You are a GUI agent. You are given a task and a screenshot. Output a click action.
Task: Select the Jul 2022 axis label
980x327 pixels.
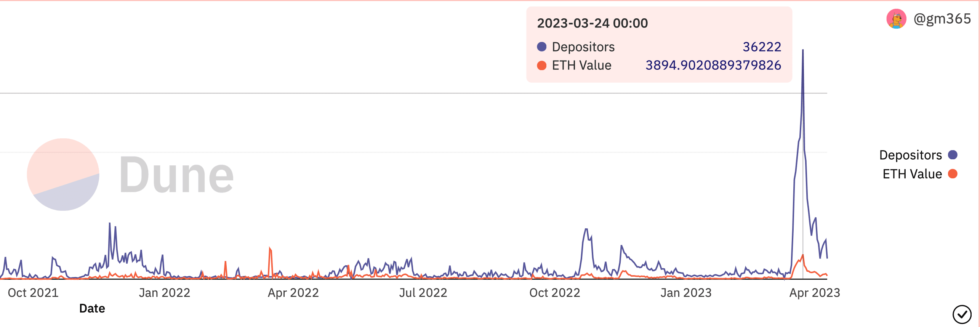coord(423,293)
